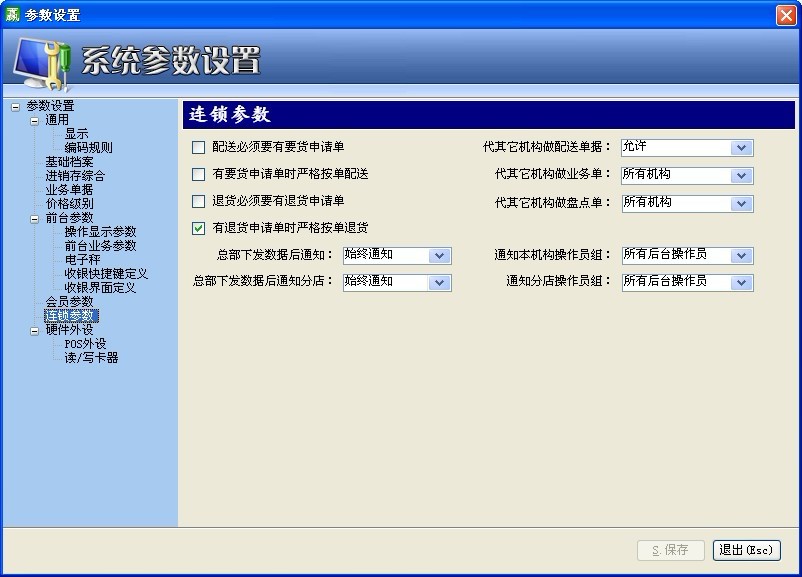Select 前台业务参数 tree item
Viewport: 802px width, 577px height.
[x=100, y=246]
